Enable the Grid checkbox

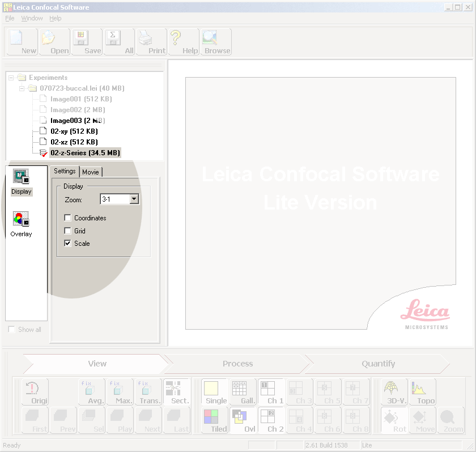[x=67, y=231]
